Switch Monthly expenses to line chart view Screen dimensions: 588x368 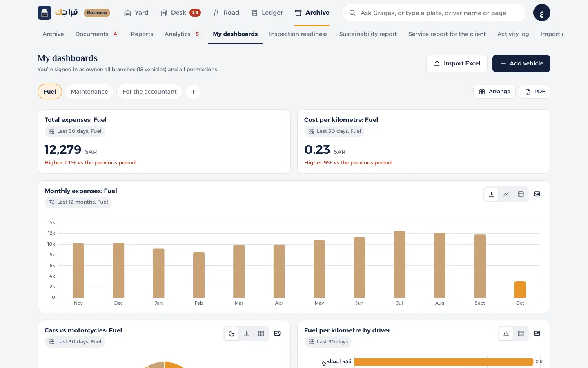coord(506,194)
